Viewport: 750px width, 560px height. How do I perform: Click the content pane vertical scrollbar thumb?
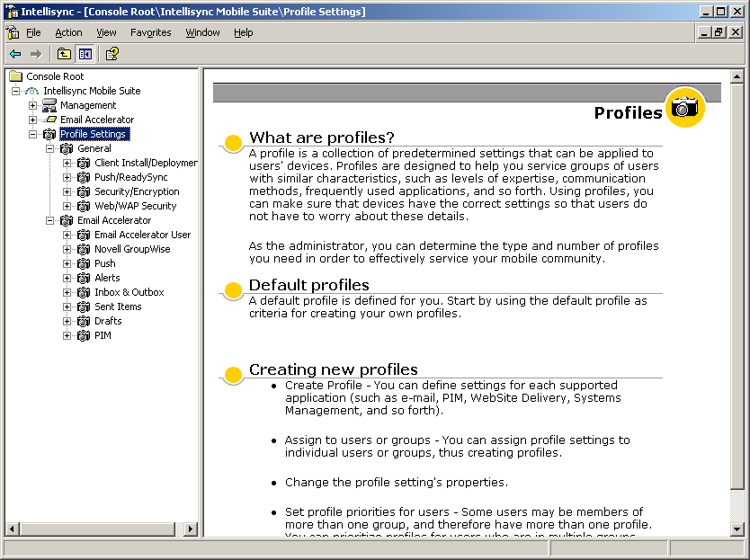[737, 286]
